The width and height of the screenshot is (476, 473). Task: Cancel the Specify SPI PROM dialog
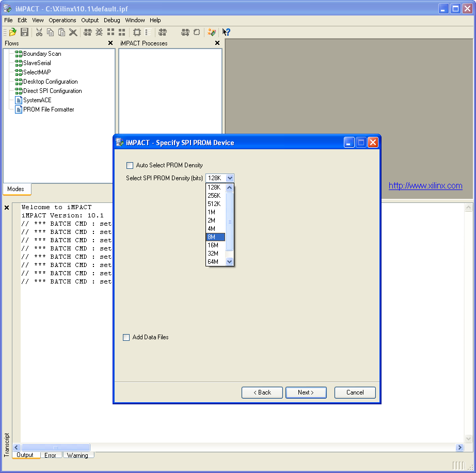[x=355, y=392]
